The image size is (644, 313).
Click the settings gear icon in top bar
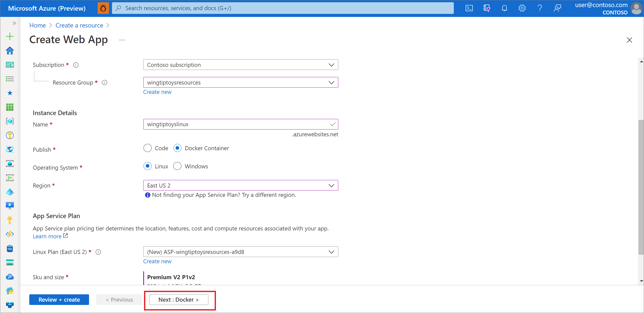click(522, 8)
